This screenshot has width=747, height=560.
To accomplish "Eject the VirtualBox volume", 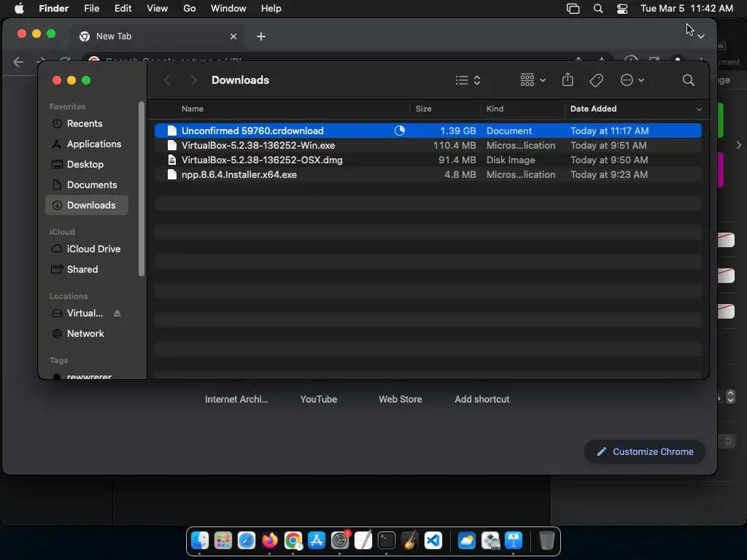I will tap(117, 314).
